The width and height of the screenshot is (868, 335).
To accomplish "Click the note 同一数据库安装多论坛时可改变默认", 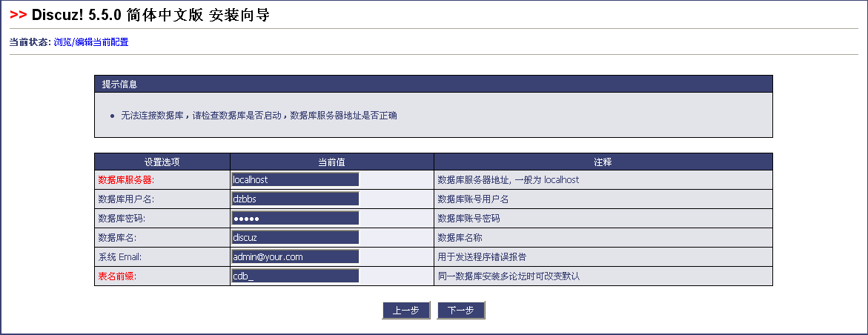I will click(508, 276).
